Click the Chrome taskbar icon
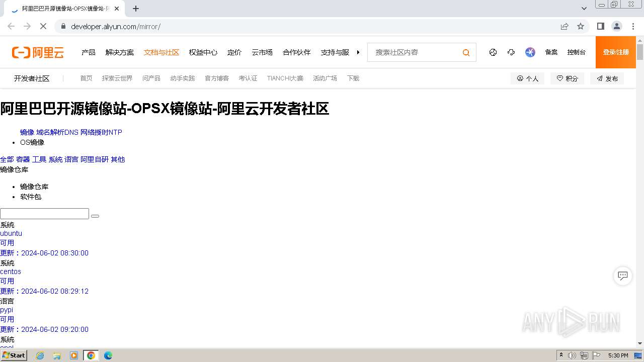 [91, 355]
